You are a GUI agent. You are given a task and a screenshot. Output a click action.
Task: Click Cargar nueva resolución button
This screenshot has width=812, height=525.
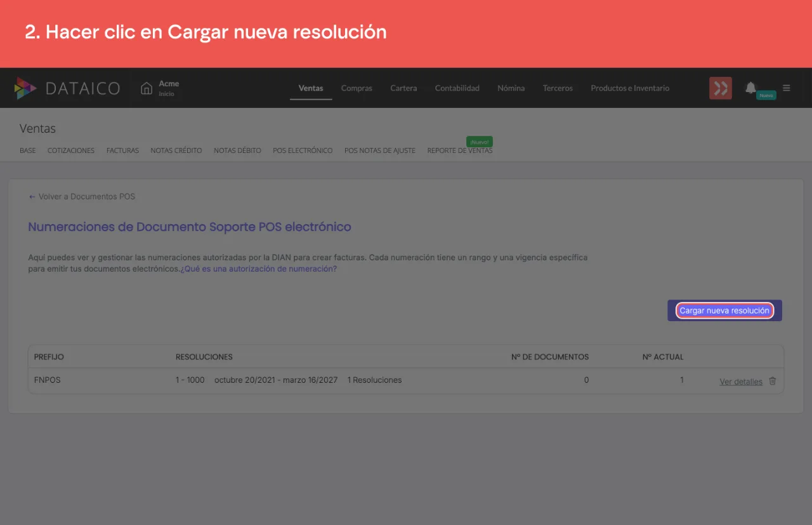(724, 310)
